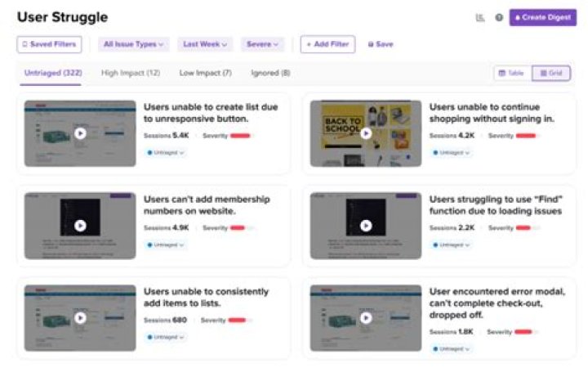Click the help question mark icon

pos(499,18)
